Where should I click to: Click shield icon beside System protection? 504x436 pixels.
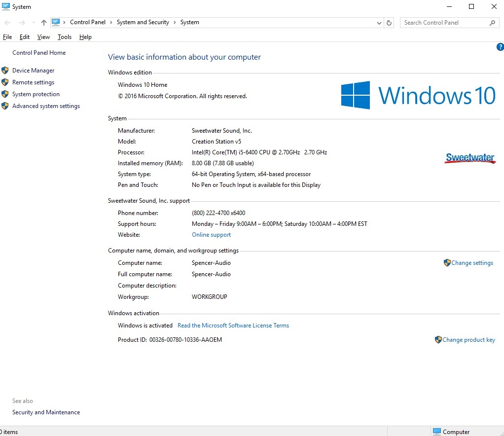pos(5,94)
